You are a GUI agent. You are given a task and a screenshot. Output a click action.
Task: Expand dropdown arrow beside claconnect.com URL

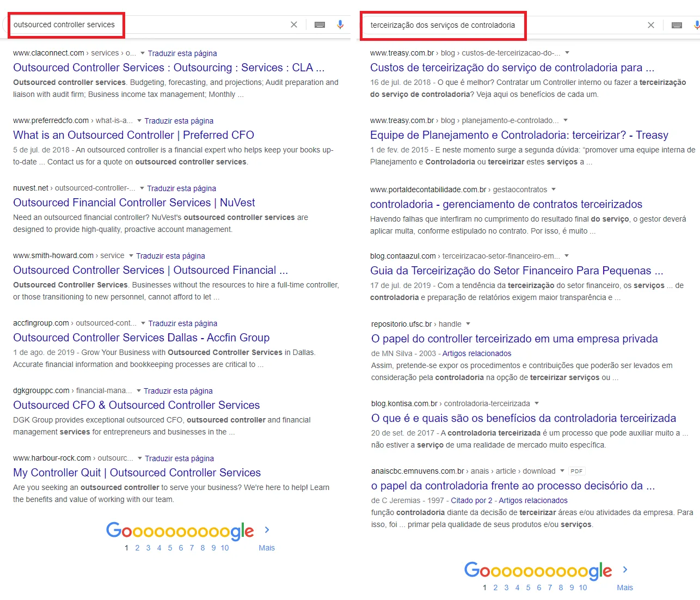pos(143,53)
